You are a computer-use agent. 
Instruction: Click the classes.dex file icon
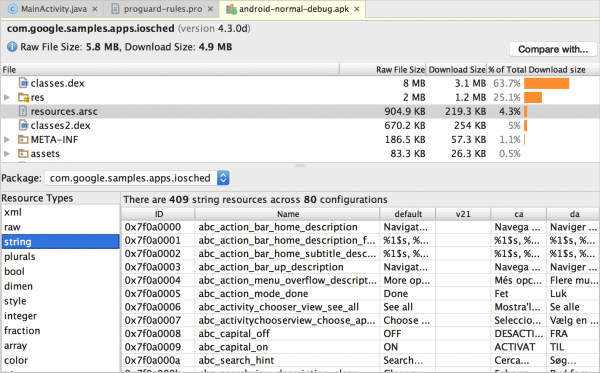pos(24,83)
